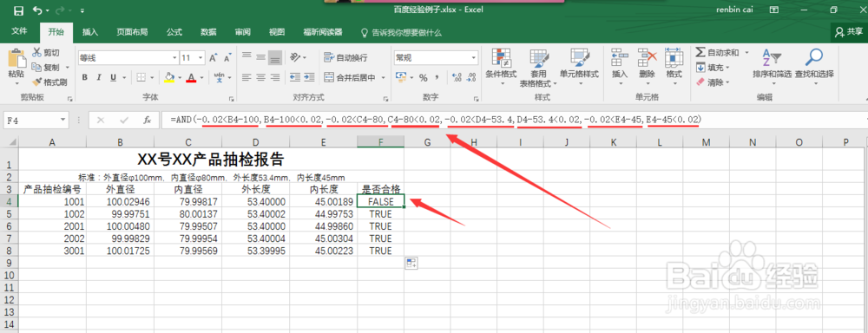Screen dimensions: 868x333
Task: Click the Undo arrow icon
Action: point(38,10)
